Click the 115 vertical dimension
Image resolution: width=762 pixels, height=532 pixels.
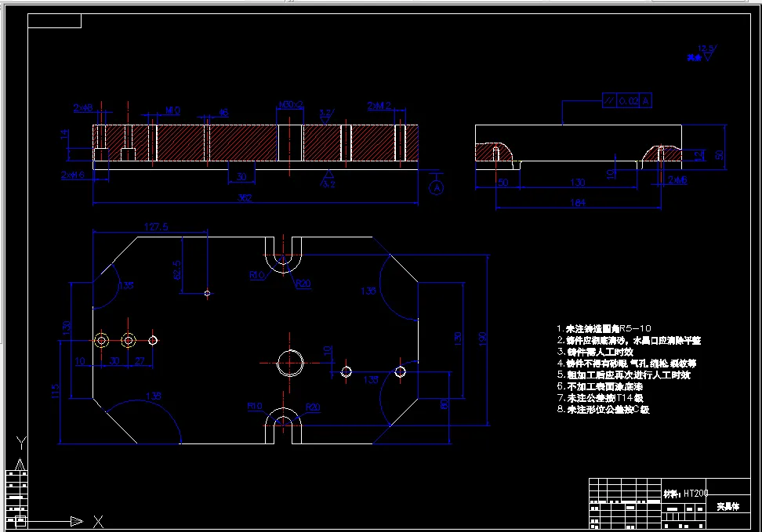click(x=55, y=392)
